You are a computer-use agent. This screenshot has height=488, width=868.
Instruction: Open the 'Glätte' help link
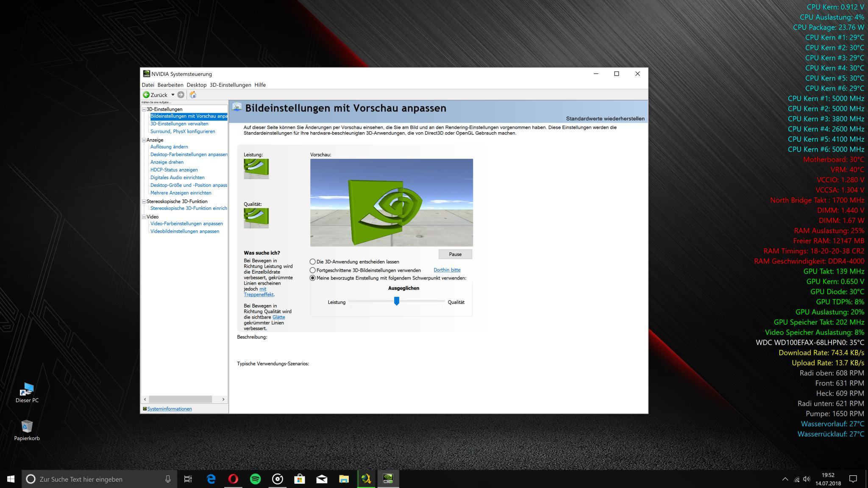click(x=278, y=317)
